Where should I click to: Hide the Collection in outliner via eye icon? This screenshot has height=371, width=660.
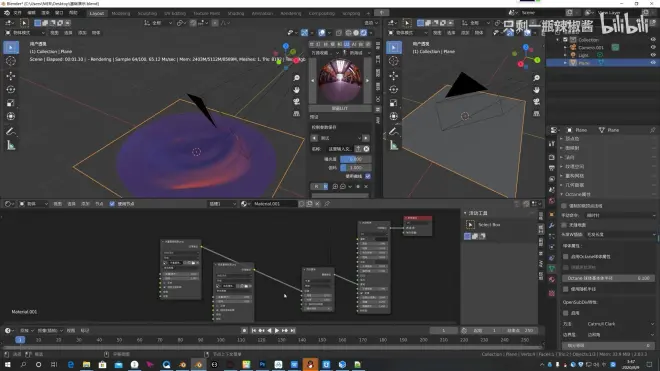click(x=653, y=40)
